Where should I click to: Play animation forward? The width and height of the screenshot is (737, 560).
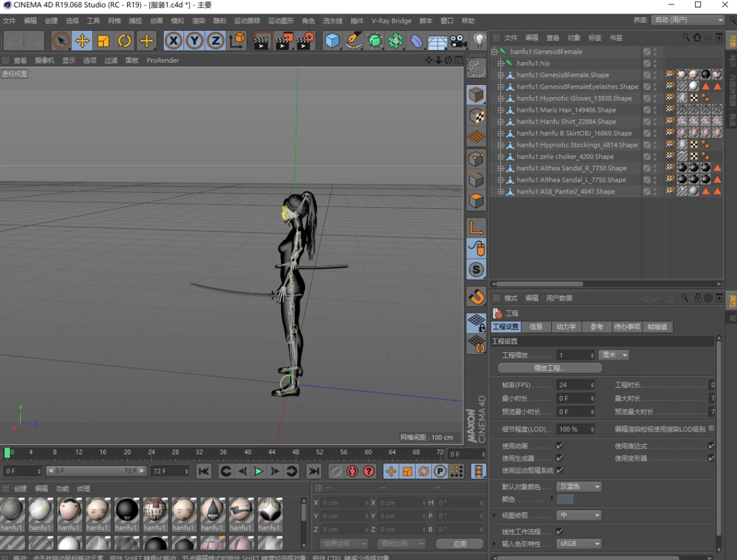[258, 471]
